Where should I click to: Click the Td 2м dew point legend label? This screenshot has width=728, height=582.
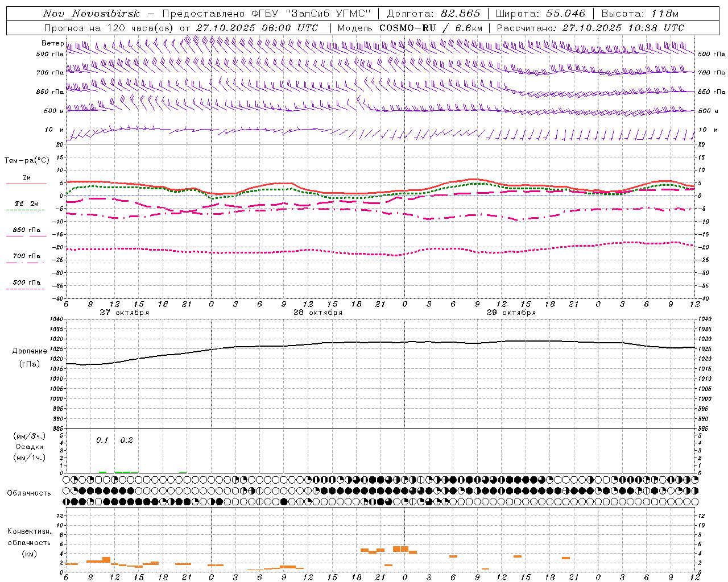pos(26,203)
